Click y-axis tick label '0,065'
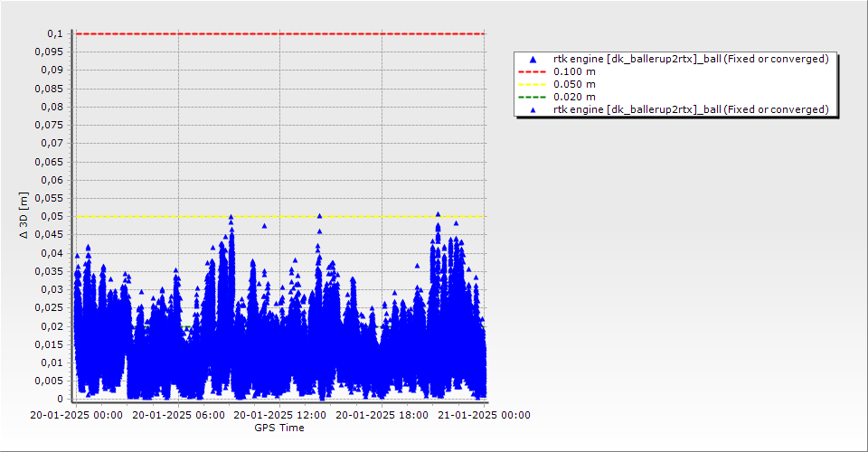 (49, 162)
